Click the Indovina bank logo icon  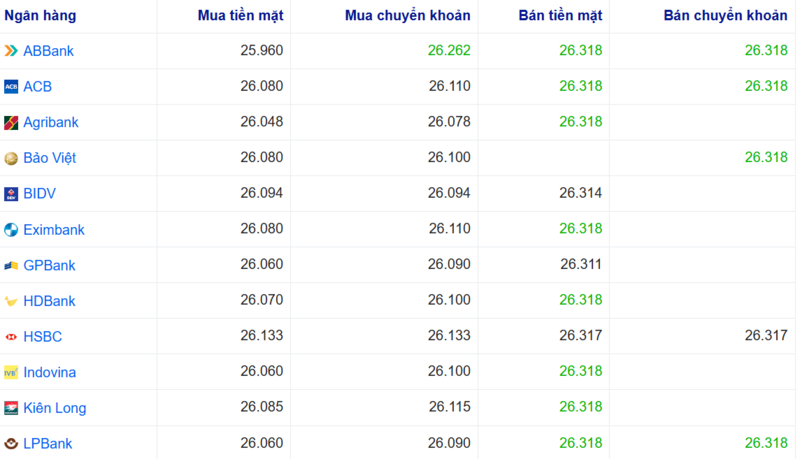(x=11, y=373)
